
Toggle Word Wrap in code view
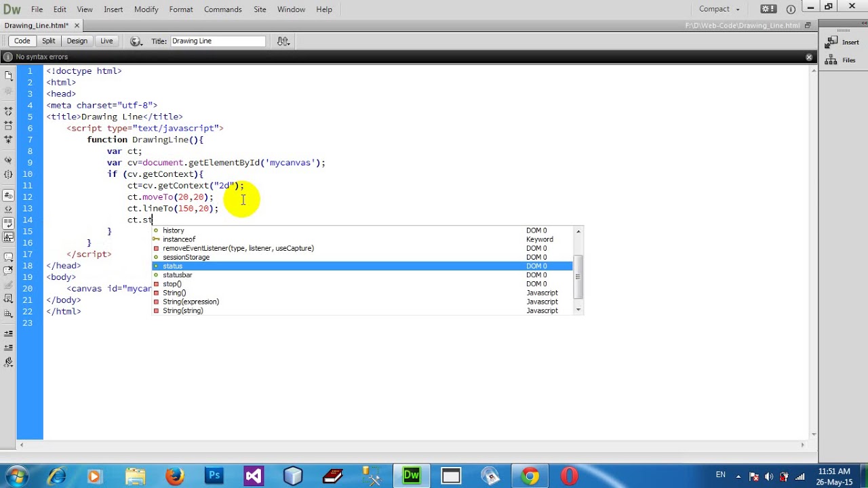tap(8, 223)
